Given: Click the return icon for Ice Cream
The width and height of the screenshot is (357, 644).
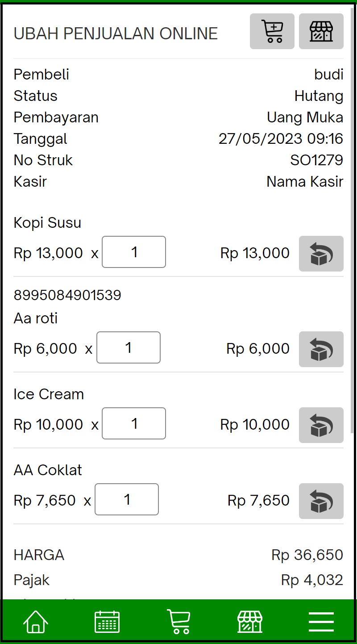Looking at the screenshot, I should click(321, 425).
